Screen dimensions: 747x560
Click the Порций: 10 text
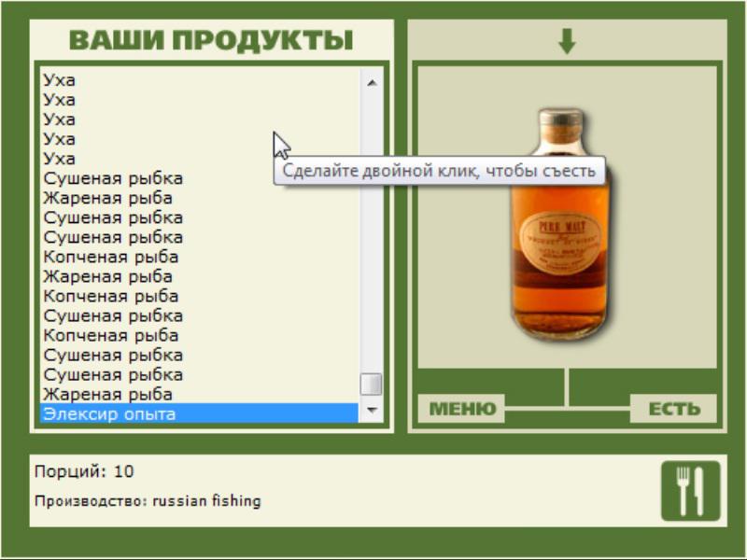click(84, 471)
